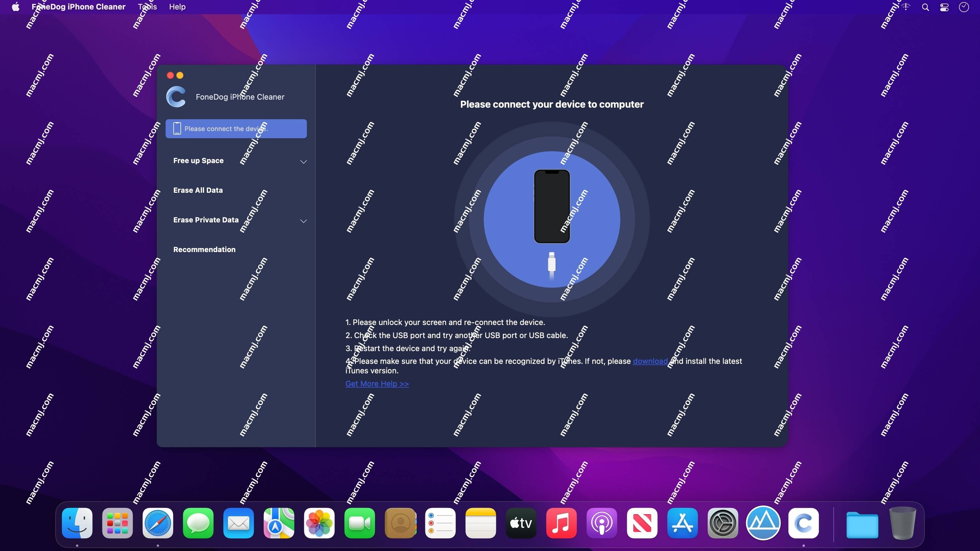Screen dimensions: 980x551
Task: Click 'FoneDog iPhone Cleaner' sidebar title text
Action: point(240,97)
